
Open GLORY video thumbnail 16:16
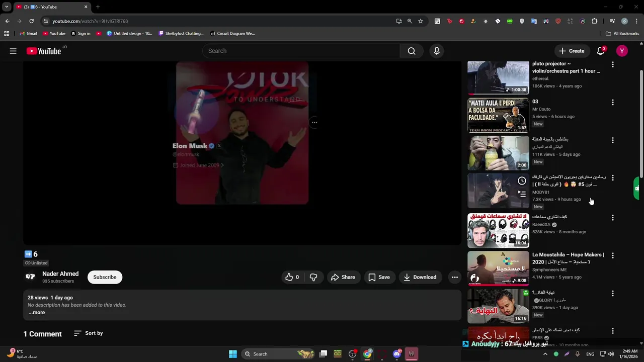tap(498, 306)
